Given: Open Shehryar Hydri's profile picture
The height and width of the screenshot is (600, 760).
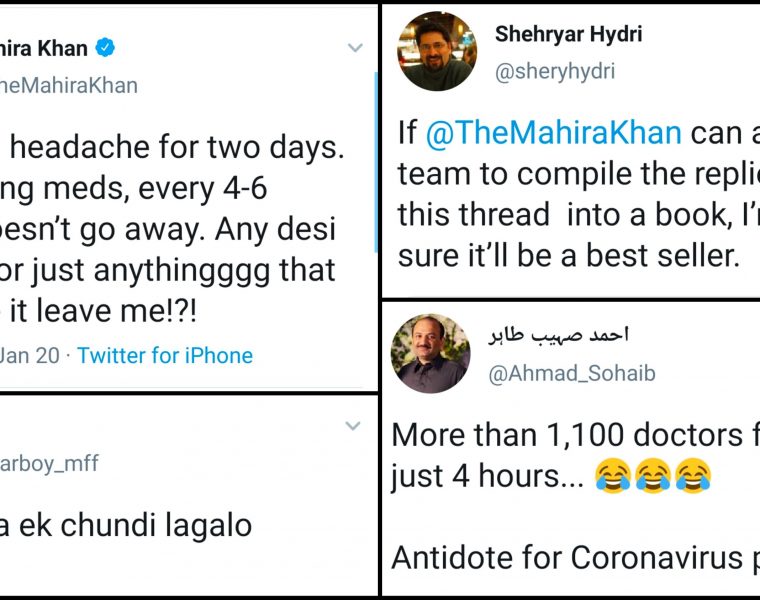Looking at the screenshot, I should point(437,52).
